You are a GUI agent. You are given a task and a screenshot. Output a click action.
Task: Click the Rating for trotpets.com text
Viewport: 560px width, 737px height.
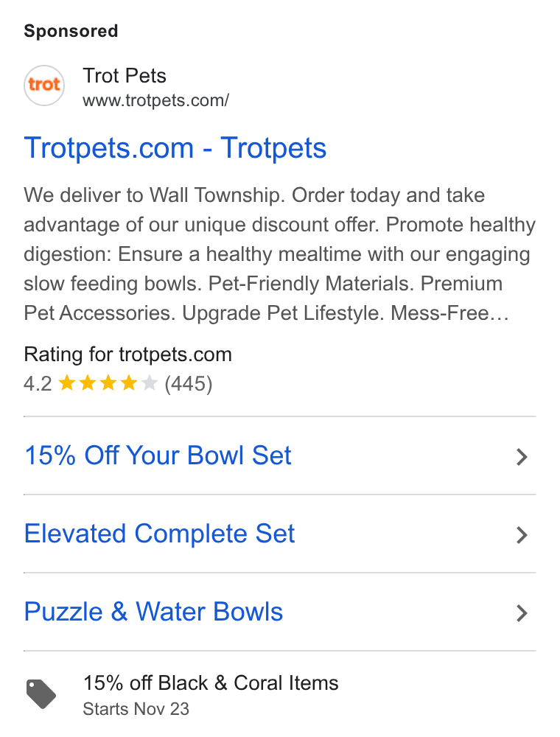pos(127,354)
